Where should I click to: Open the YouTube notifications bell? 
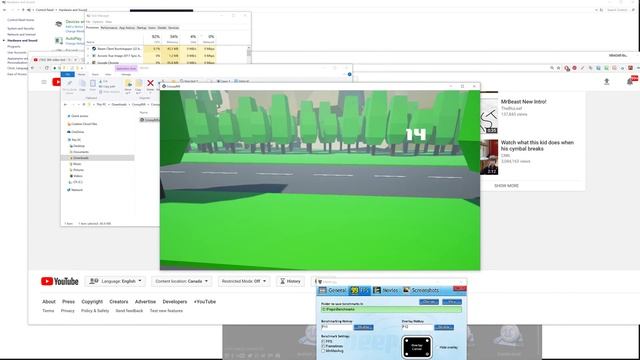tap(630, 82)
